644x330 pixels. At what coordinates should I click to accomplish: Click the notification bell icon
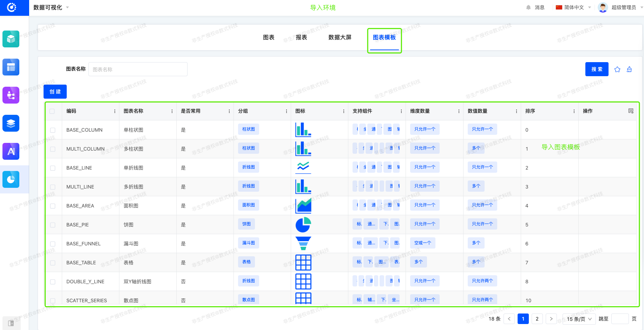pos(528,7)
